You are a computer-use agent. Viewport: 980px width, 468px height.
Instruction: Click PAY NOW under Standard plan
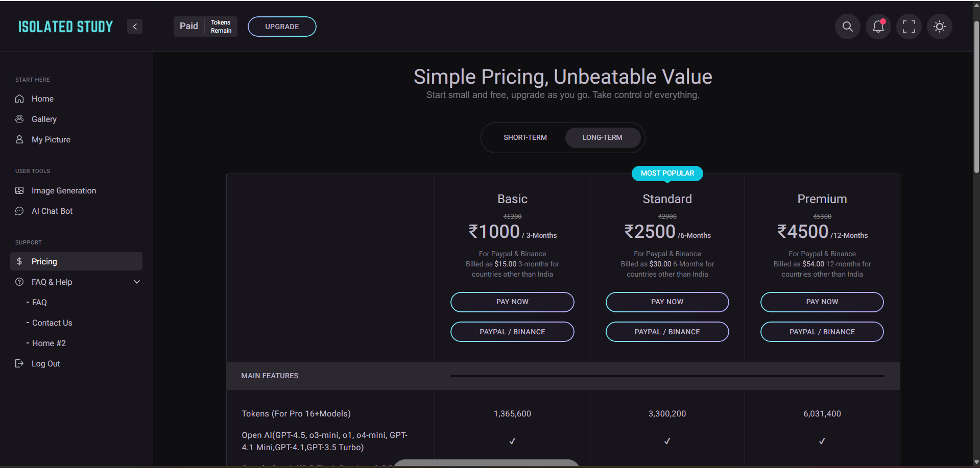pos(667,302)
